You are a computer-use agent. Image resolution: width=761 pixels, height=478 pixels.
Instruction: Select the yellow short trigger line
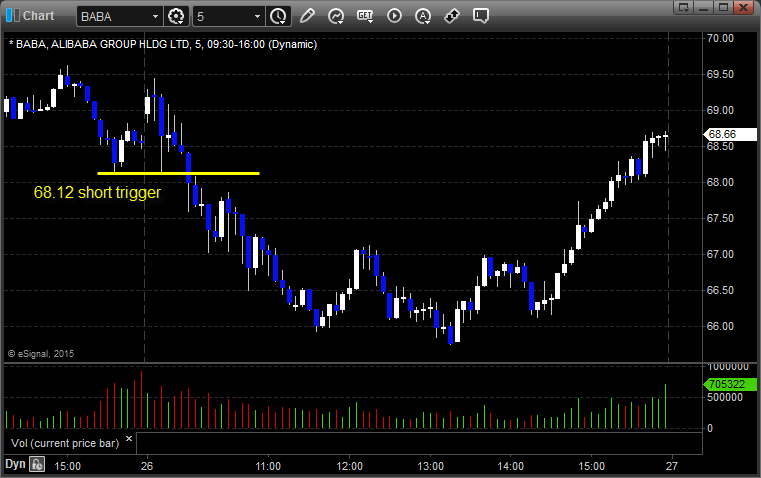[178, 173]
